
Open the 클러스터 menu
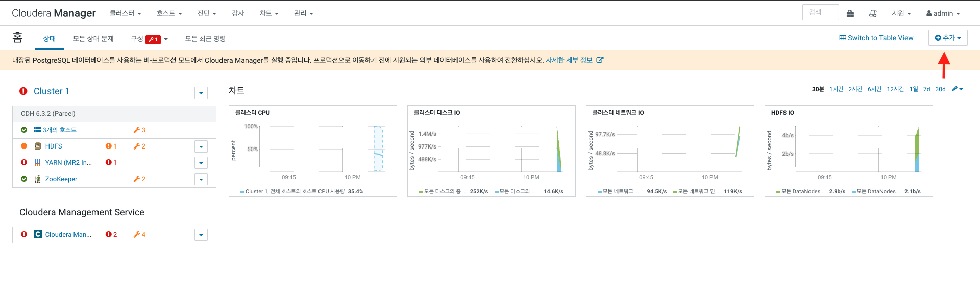tap(126, 13)
